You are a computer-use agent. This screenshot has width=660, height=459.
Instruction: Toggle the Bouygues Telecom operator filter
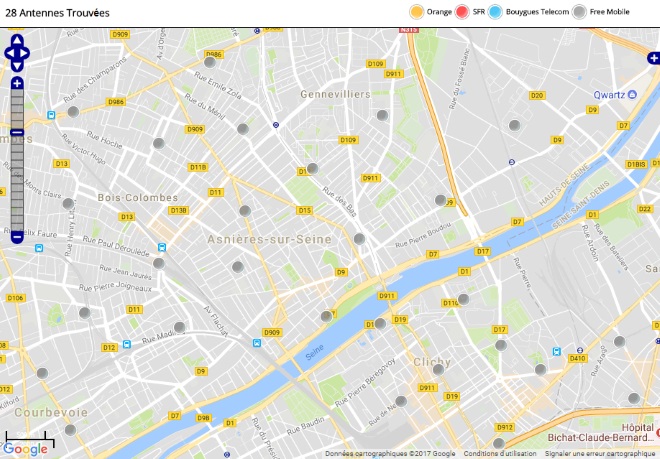tap(529, 12)
